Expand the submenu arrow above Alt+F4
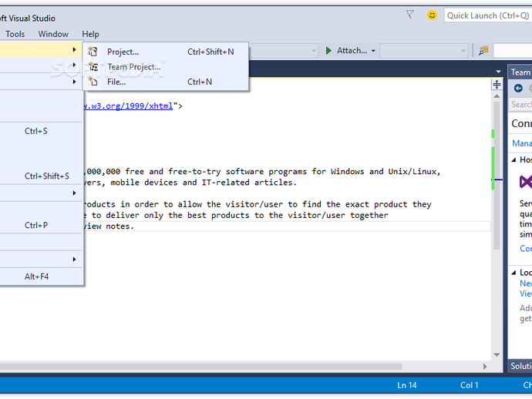 74,260
